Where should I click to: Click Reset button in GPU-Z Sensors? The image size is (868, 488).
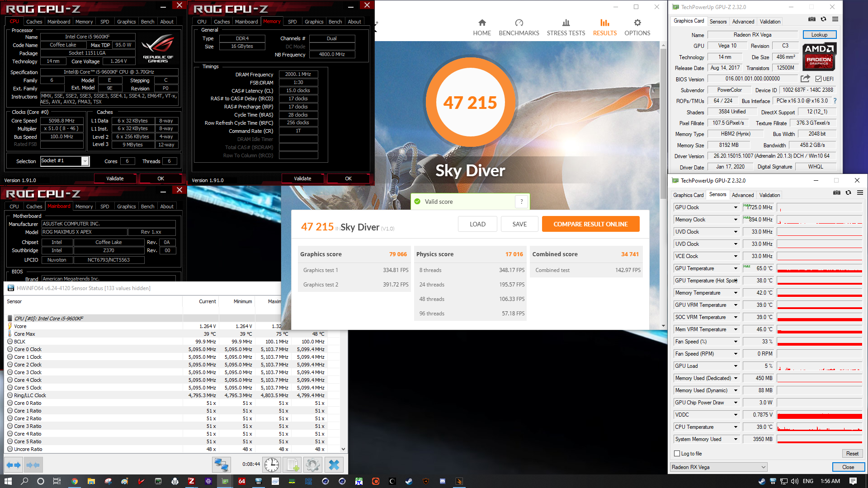852,454
